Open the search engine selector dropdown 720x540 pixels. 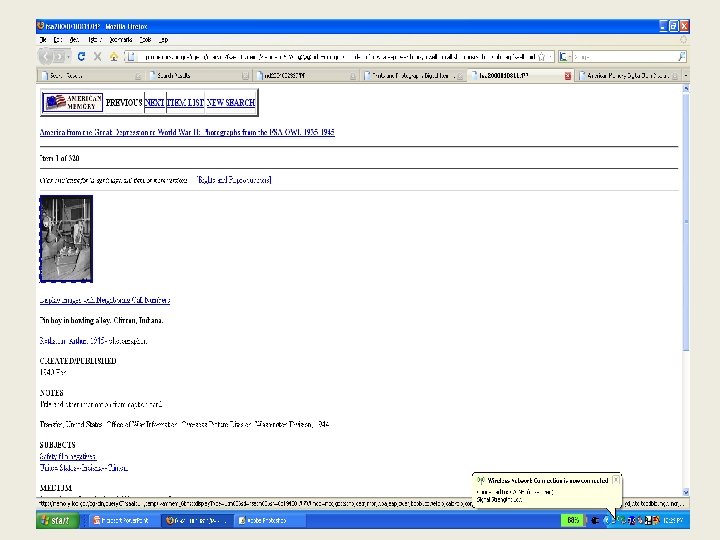pos(565,57)
